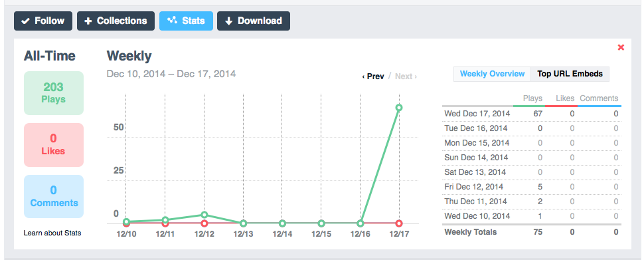Open the Top URL Embeds tab
Viewport: 644px width, 264px height.
click(x=570, y=74)
